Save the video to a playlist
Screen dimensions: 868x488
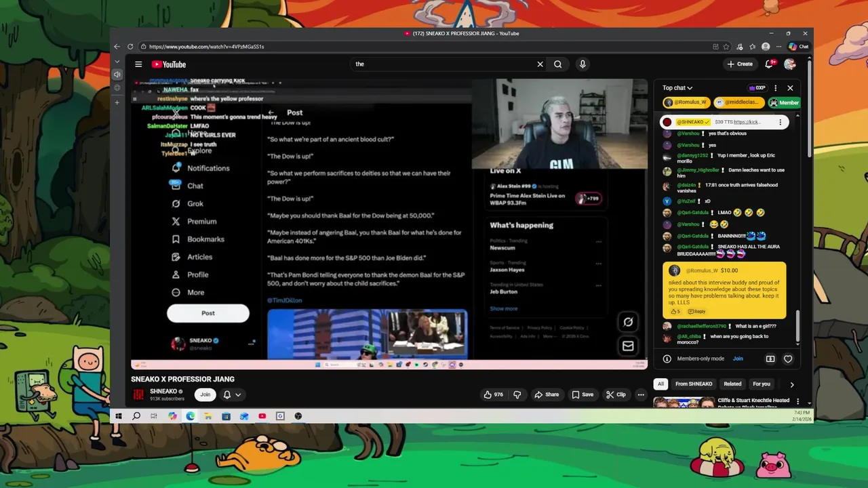point(583,394)
